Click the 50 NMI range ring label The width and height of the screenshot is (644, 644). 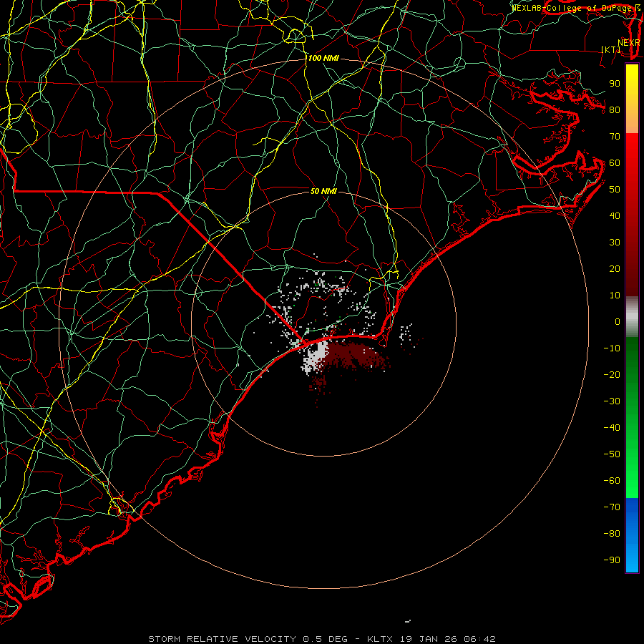pos(323,191)
